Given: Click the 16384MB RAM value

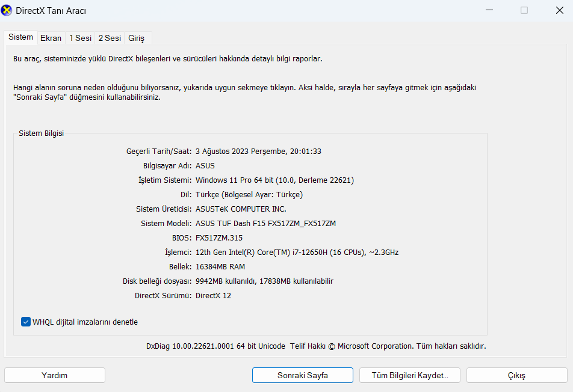Looking at the screenshot, I should coord(220,267).
